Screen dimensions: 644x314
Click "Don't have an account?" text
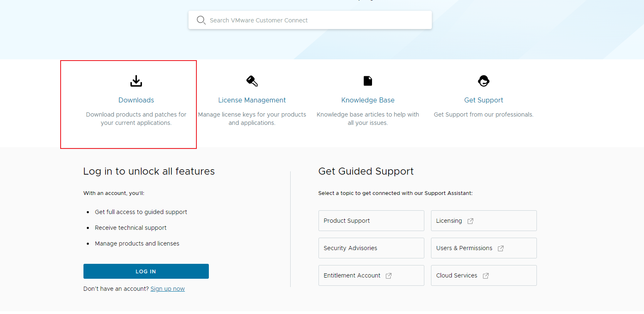[116, 289]
